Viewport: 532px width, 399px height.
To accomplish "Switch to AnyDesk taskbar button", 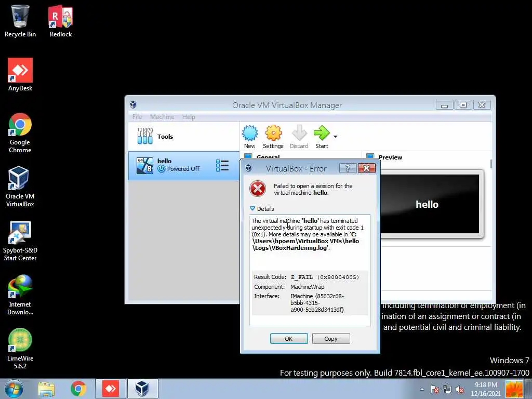I will [x=111, y=389].
